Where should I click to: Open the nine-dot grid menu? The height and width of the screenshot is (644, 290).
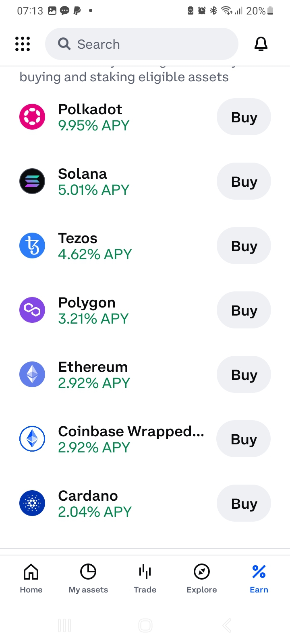(23, 44)
